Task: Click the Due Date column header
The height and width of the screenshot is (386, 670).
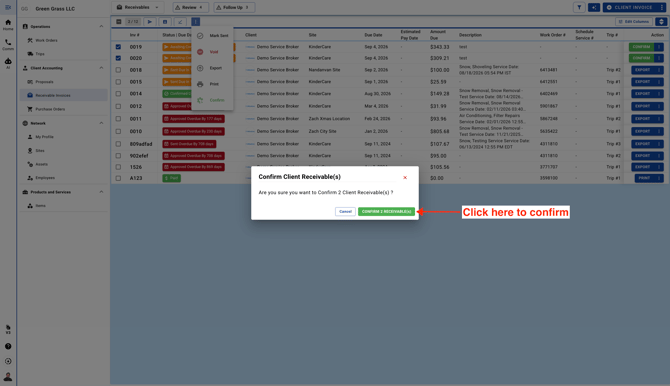Action: click(373, 35)
